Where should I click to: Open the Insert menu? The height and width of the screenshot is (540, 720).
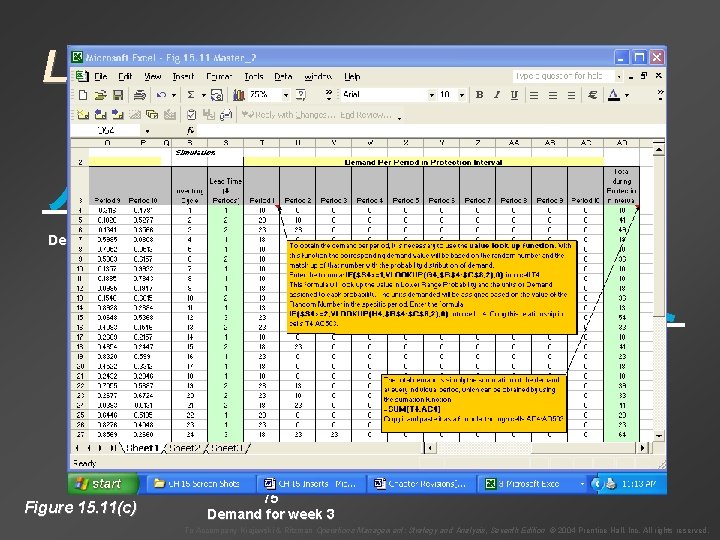pos(183,76)
